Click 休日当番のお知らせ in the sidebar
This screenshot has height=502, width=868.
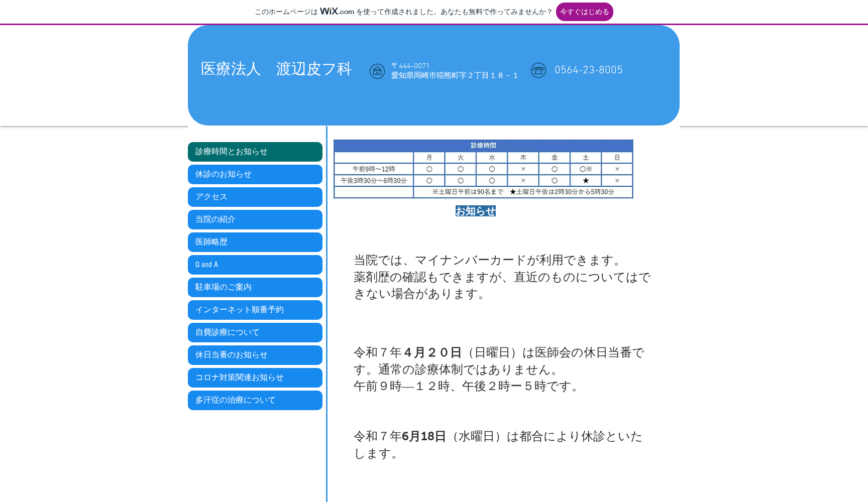(x=255, y=355)
